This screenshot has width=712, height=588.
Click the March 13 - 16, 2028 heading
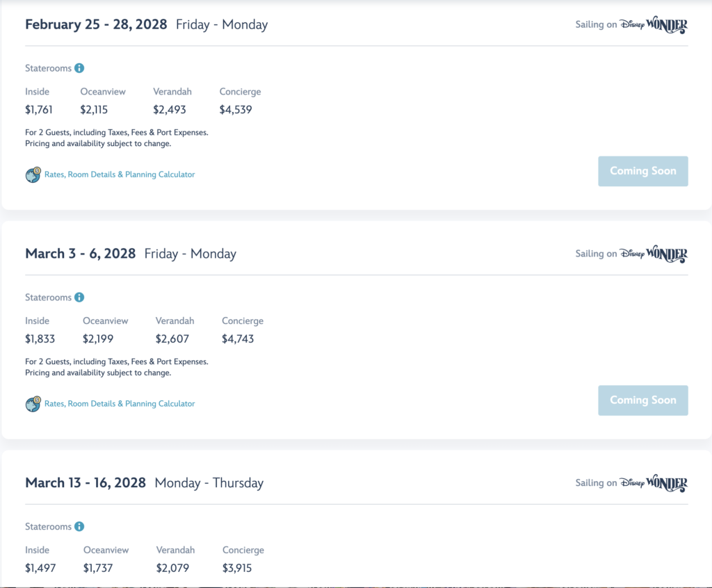point(86,482)
